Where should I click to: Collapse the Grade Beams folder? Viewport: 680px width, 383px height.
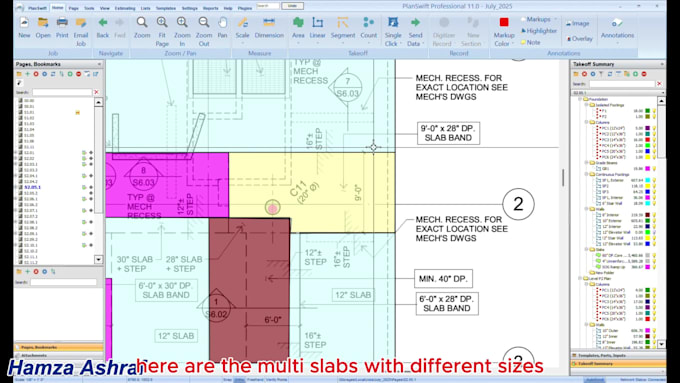point(586,163)
